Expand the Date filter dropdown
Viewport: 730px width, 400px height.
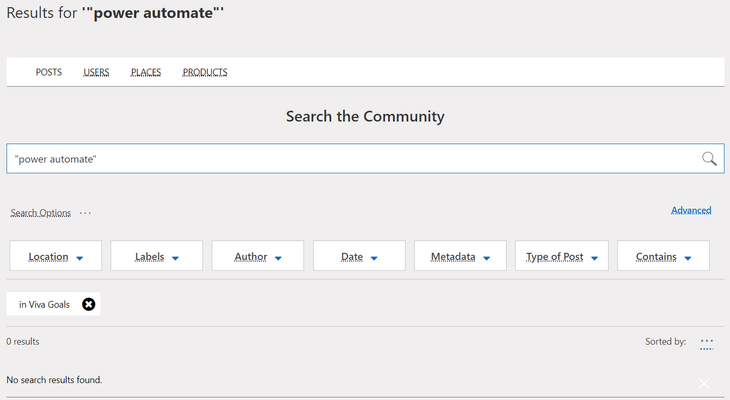coord(359,256)
